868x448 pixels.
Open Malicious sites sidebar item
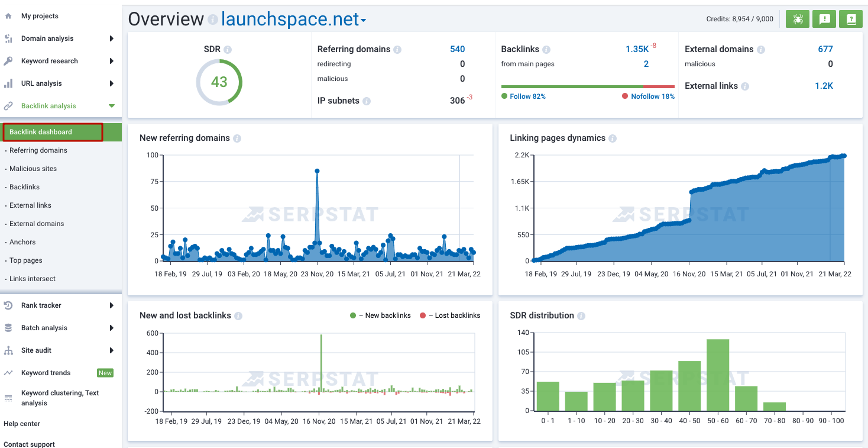33,169
